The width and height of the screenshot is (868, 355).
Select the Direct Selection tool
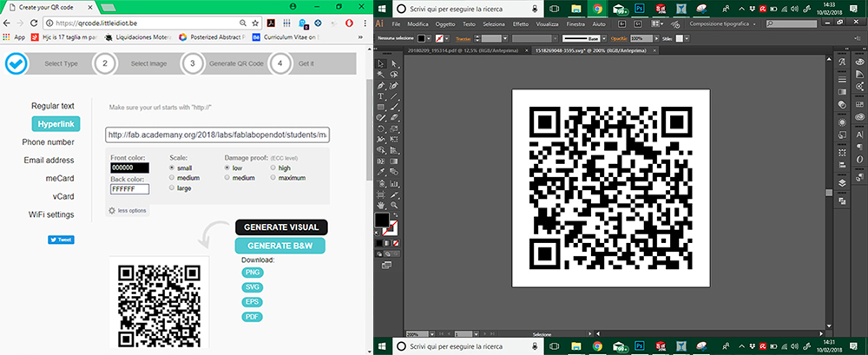[x=395, y=62]
